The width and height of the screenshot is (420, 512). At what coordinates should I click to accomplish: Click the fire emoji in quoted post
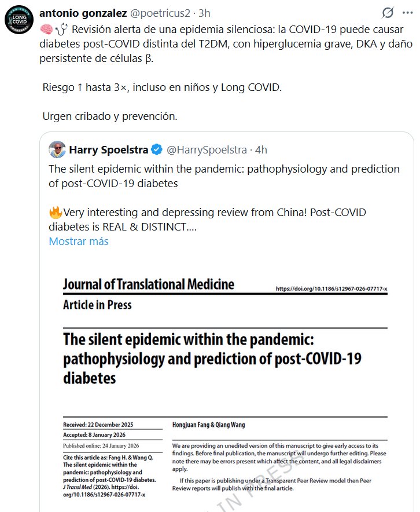click(x=56, y=213)
